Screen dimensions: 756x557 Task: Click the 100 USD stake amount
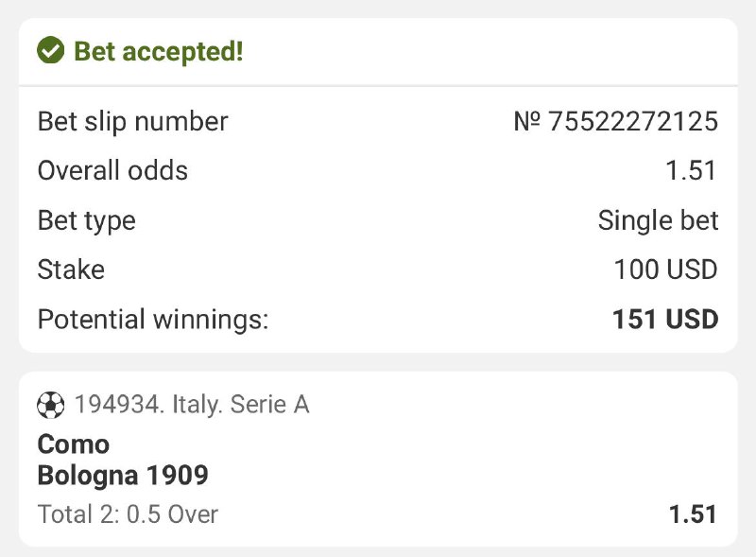click(665, 270)
